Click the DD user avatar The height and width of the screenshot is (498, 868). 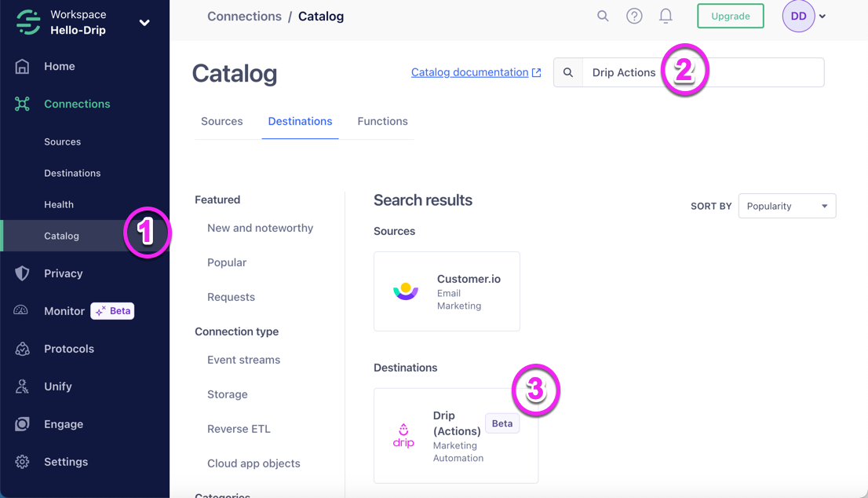[798, 16]
